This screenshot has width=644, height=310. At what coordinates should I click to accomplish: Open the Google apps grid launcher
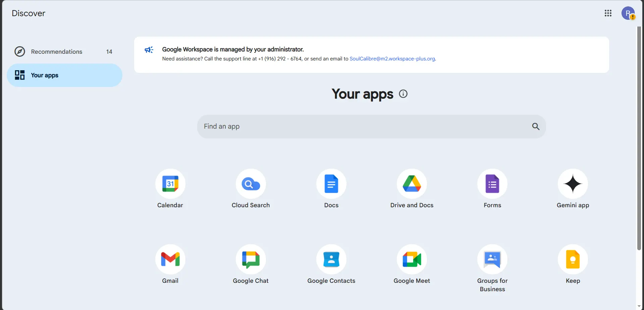pyautogui.click(x=608, y=13)
